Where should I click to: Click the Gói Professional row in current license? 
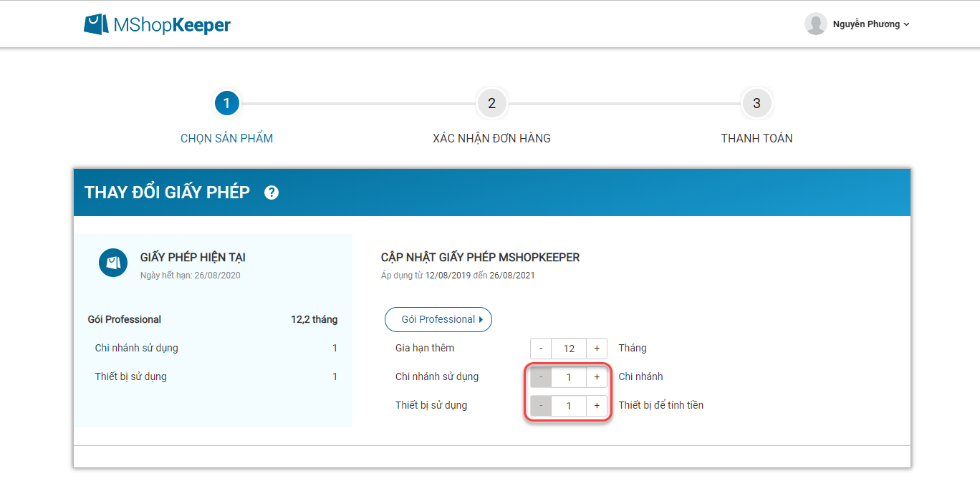(x=213, y=319)
